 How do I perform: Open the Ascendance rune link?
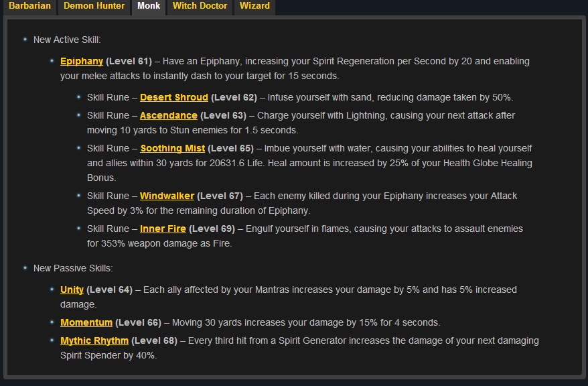[169, 115]
